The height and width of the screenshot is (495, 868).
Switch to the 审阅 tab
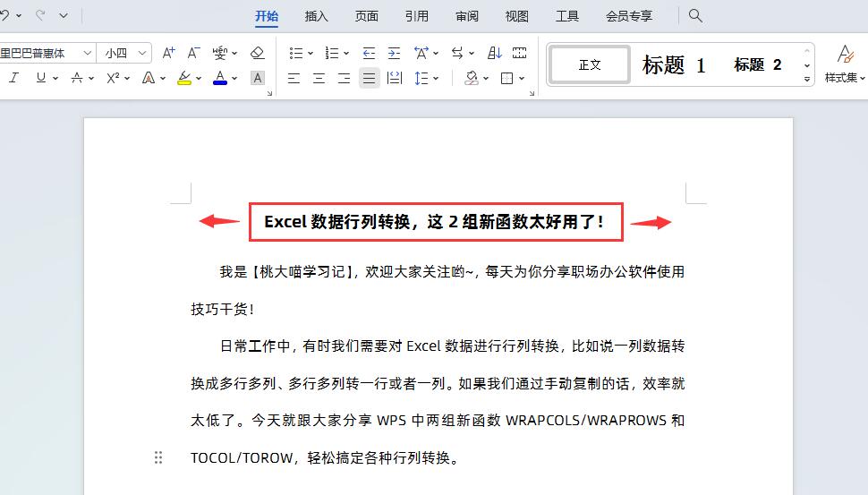click(x=466, y=16)
